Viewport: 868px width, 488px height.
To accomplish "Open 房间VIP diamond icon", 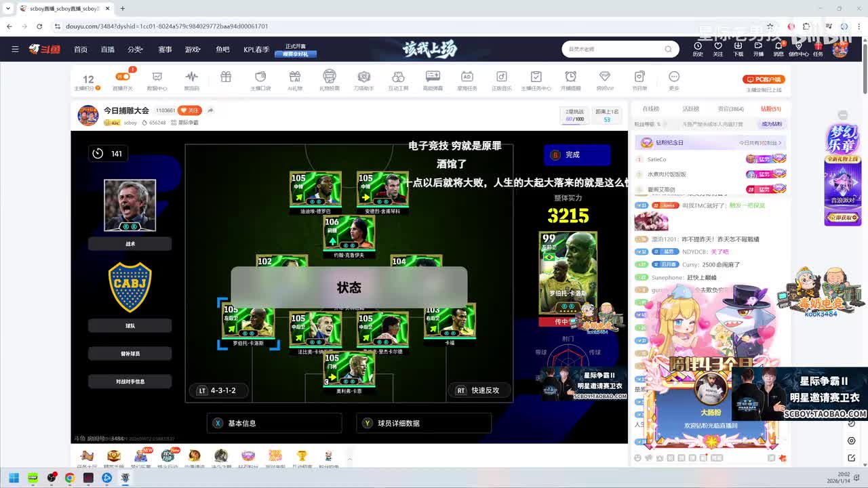I will click(605, 81).
